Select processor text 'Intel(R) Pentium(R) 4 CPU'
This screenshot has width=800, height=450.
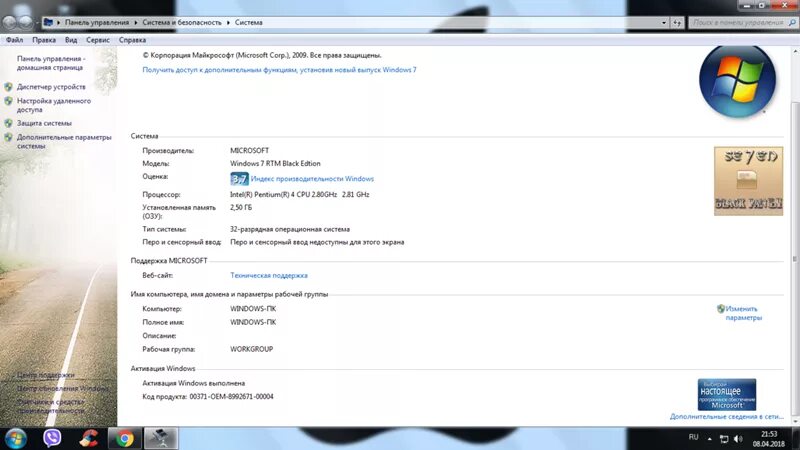pos(270,194)
